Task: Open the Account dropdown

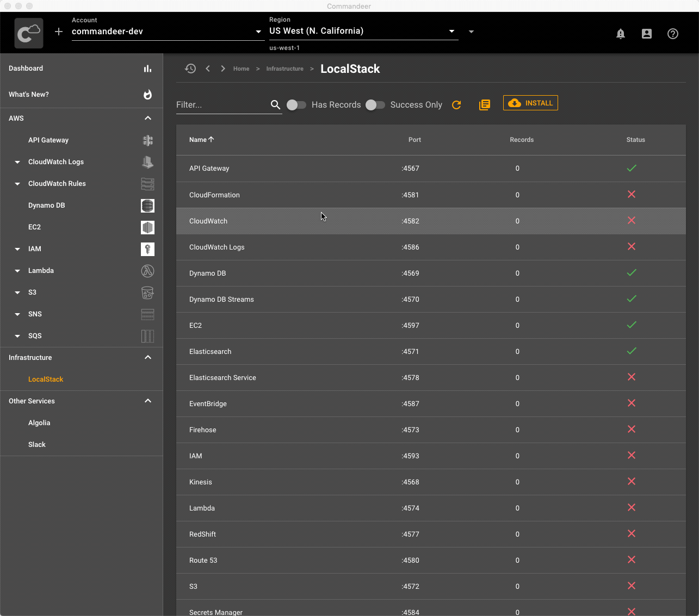Action: coord(168,32)
